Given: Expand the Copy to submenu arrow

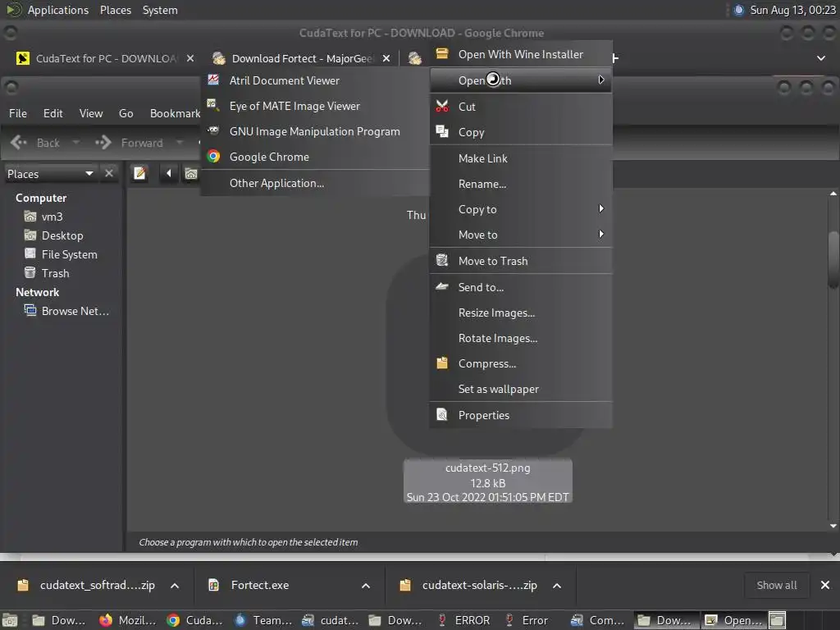Looking at the screenshot, I should click(601, 208).
